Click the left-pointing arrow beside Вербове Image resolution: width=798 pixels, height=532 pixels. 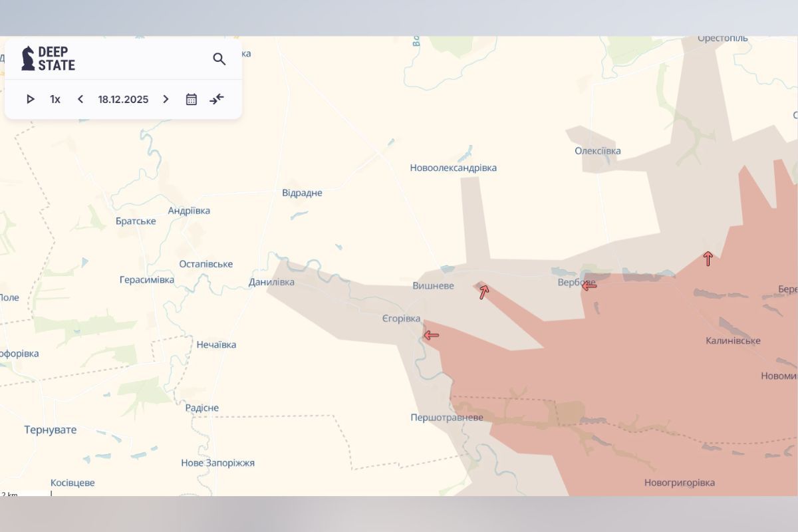[589, 287]
